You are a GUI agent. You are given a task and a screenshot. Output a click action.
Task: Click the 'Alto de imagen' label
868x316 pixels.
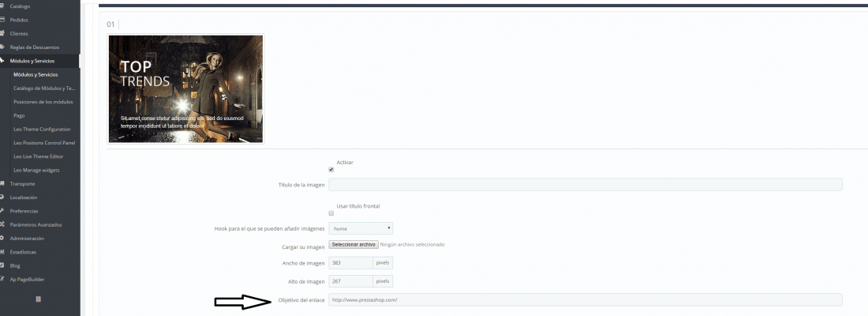[x=306, y=281]
